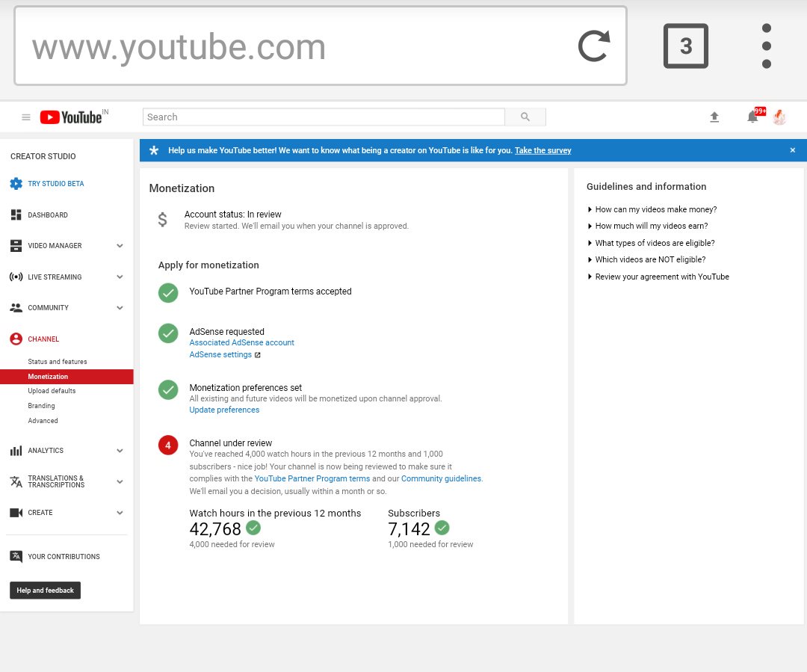The height and width of the screenshot is (672, 807).
Task: Click the green check beside 7,142 subscribers
Action: click(442, 528)
